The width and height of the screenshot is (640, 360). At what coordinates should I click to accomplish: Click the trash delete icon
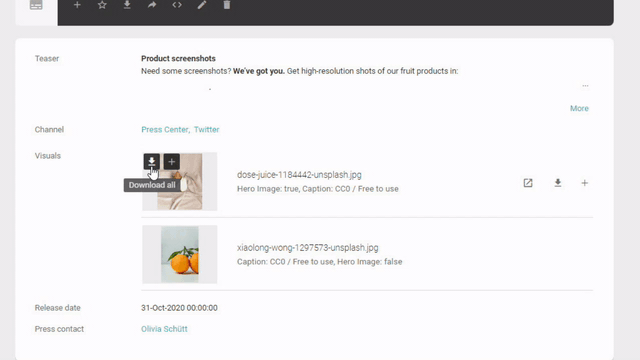point(227,5)
